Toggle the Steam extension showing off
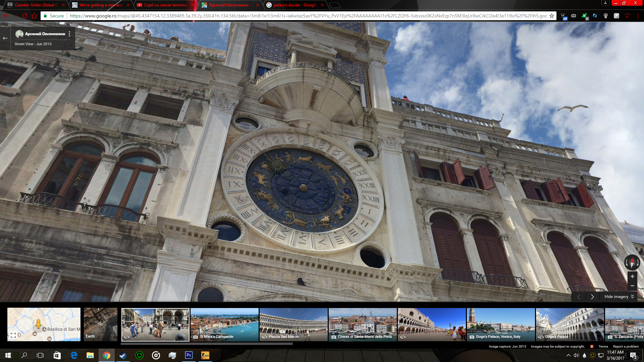This screenshot has height=362, width=644. 563,16
